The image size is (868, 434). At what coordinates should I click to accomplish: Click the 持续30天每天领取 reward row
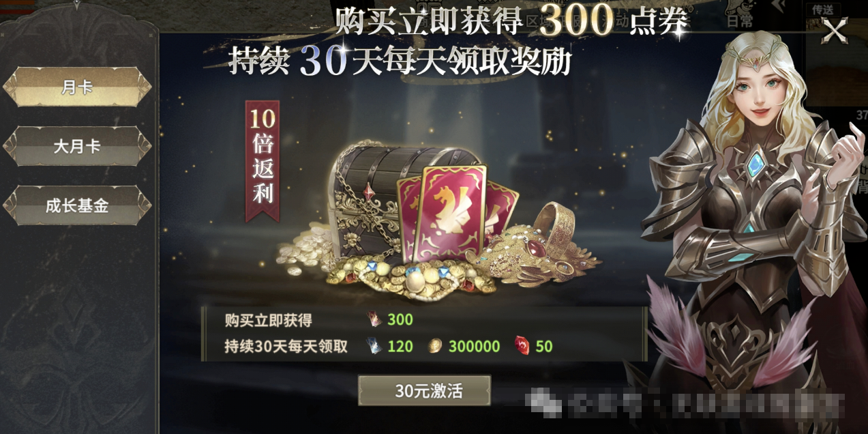[424, 347]
